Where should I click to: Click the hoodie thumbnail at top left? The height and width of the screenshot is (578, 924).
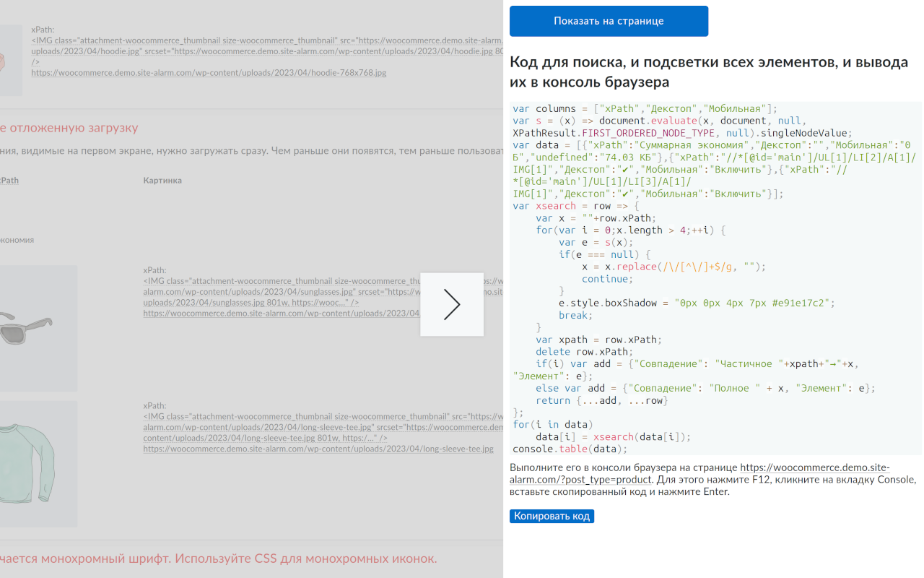[11, 60]
